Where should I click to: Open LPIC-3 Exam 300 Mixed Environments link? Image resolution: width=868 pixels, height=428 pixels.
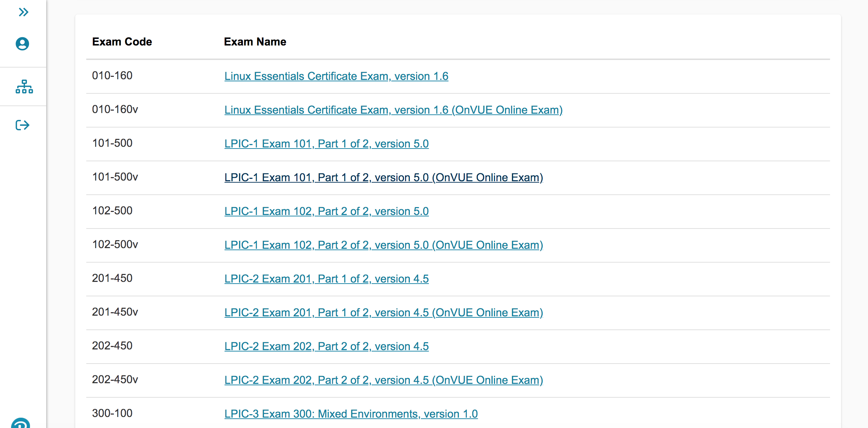point(351,414)
